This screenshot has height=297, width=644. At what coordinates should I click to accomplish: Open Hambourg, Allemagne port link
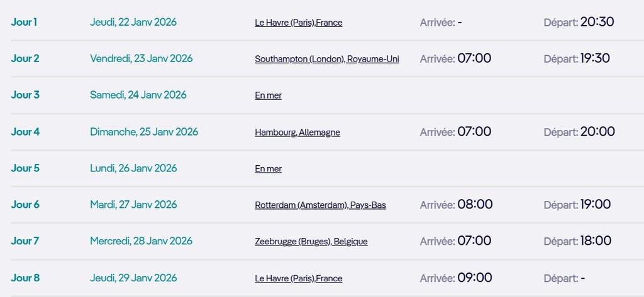(297, 132)
